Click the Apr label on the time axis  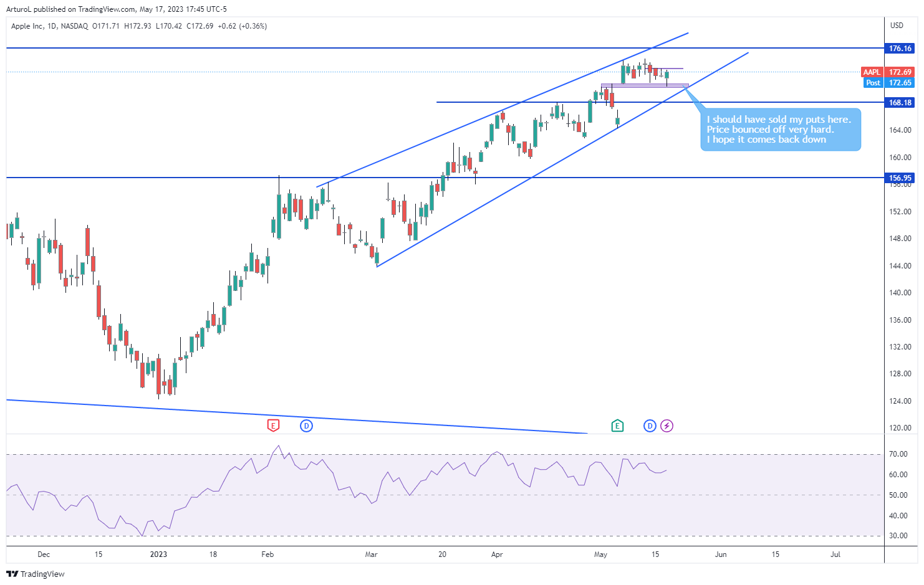tap(497, 554)
